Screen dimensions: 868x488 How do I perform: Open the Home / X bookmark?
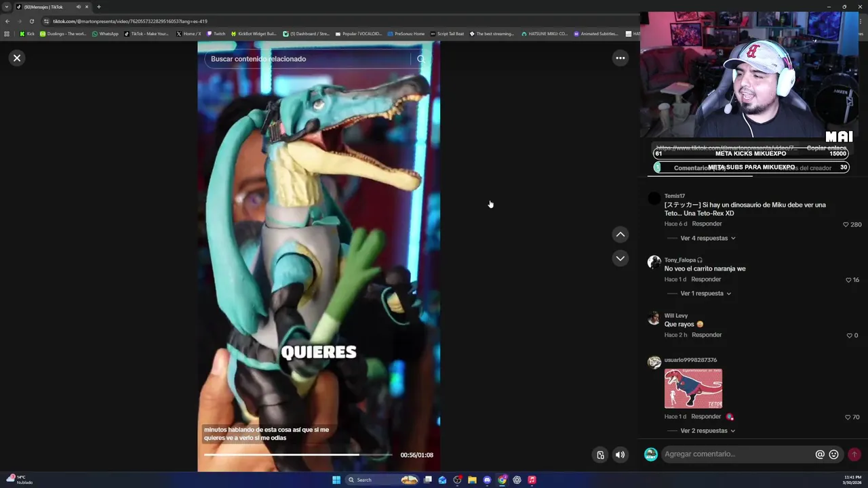[x=189, y=34]
